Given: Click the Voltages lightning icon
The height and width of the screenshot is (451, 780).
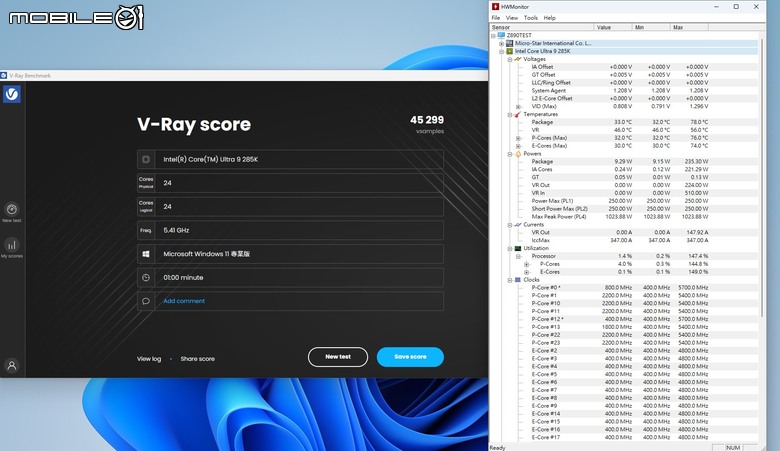Looking at the screenshot, I should 518,59.
